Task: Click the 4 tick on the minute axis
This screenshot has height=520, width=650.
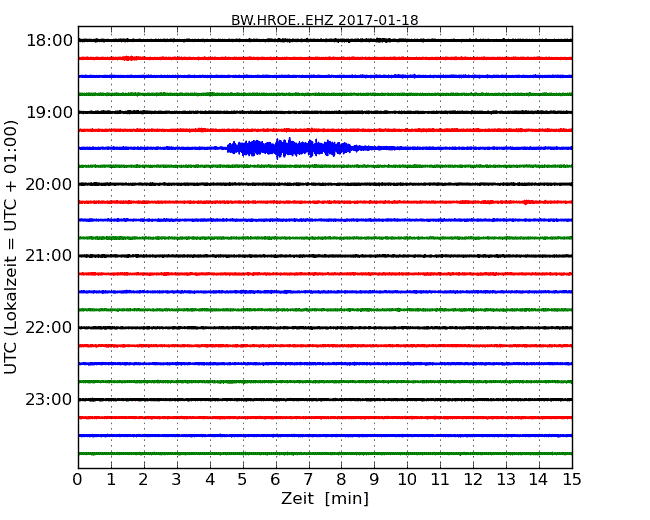Action: point(210,480)
